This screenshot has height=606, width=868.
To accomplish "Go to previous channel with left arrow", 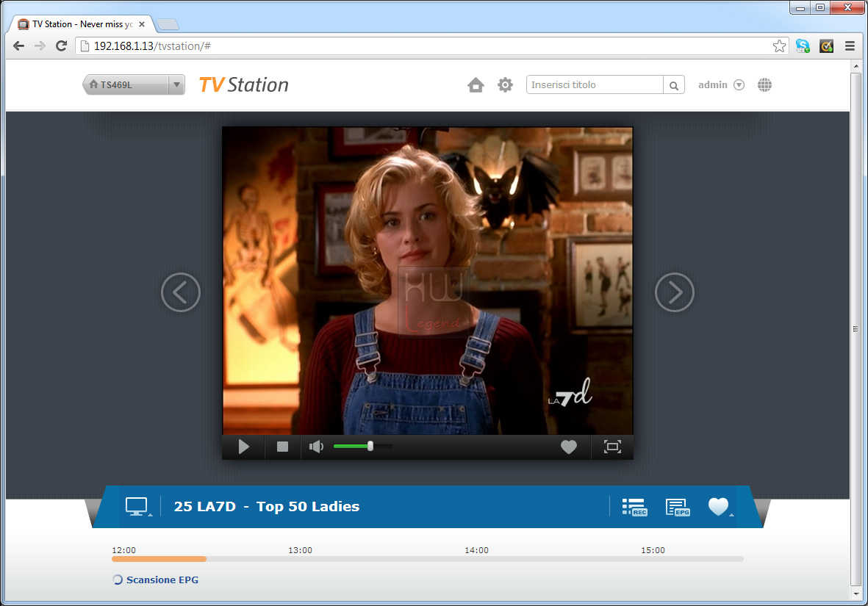I will coord(181,292).
